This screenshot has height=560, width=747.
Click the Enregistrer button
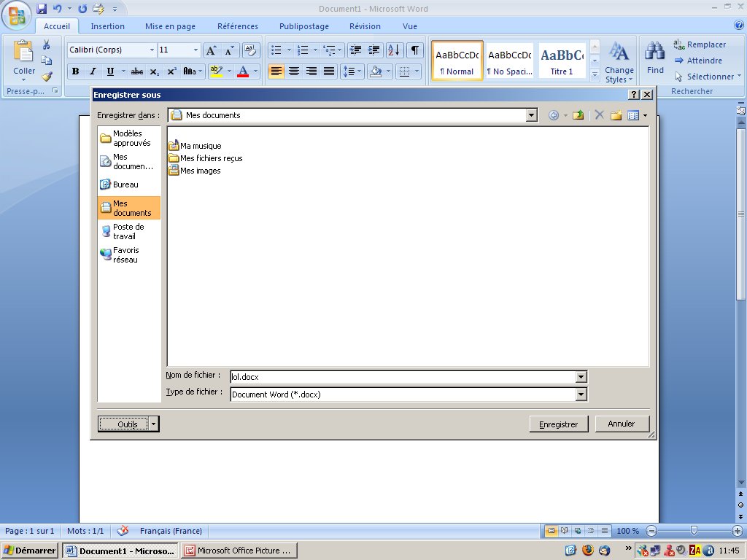[559, 424]
